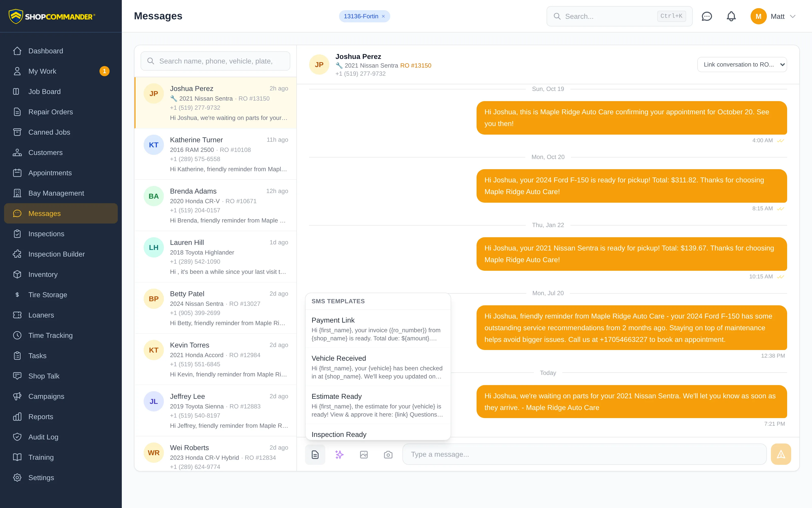
Task: Click the AI sparkle compose icon
Action: pos(339,455)
